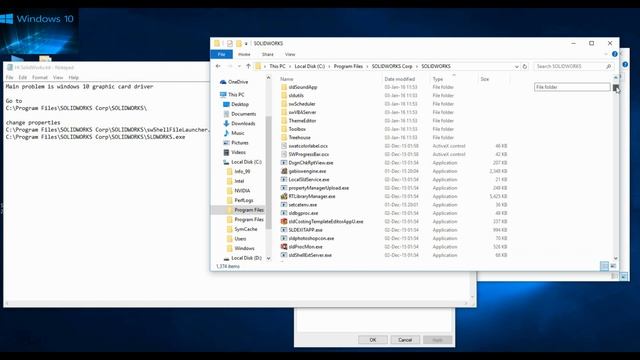Viewport: 640px width, 360px height.
Task: Refresh the SOLIDWORKS folder view
Action: [525, 66]
